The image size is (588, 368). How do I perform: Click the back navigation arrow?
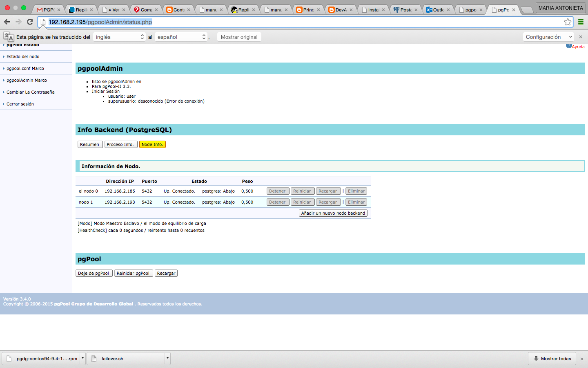7,22
